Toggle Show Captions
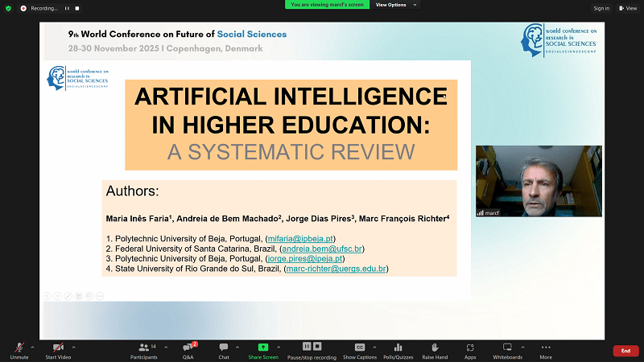Screen dimensions: 644x362 click(x=360, y=351)
